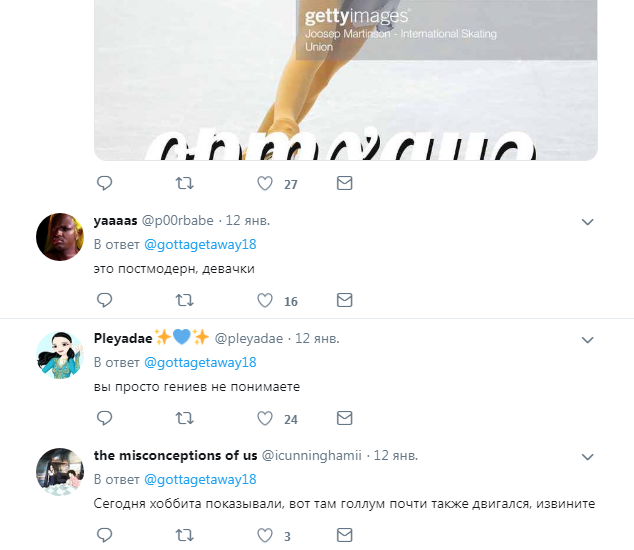Open chevron menu for misconceptions of us tweet
This screenshot has height=550, width=634.
(x=587, y=457)
